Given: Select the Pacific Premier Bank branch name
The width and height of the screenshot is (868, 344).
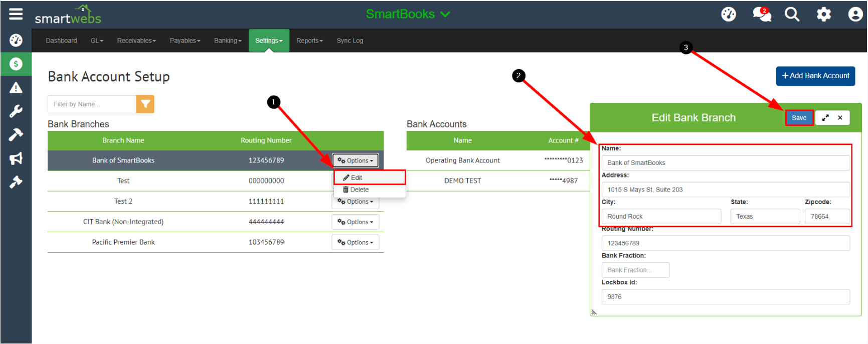Looking at the screenshot, I should 123,242.
